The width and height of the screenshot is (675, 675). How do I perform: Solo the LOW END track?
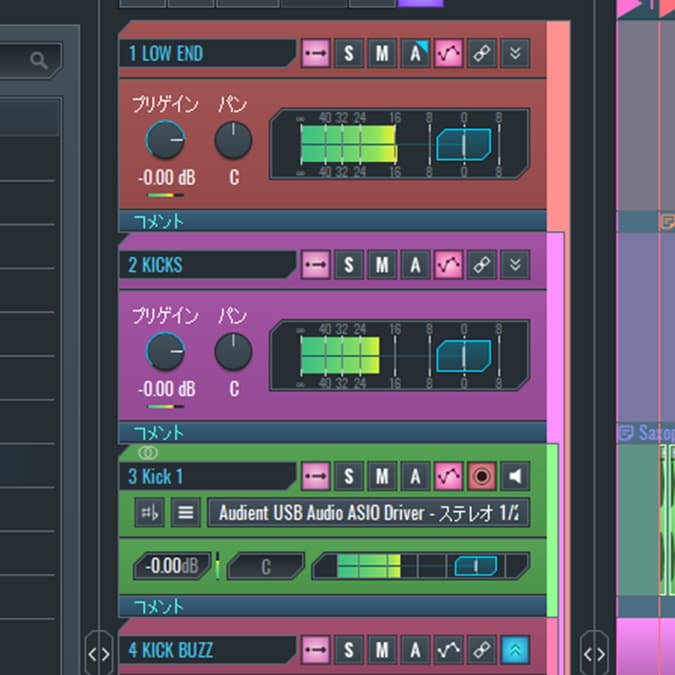pos(349,53)
